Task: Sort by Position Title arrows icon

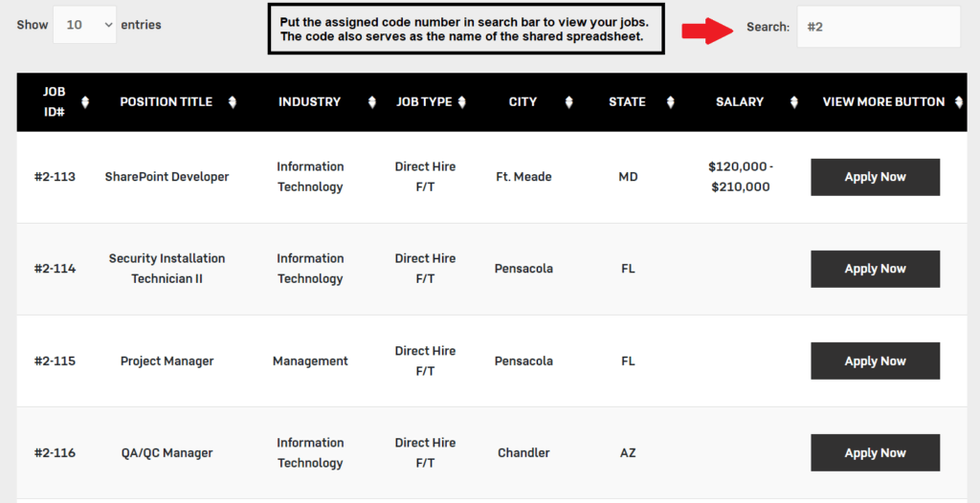Action: click(x=233, y=102)
